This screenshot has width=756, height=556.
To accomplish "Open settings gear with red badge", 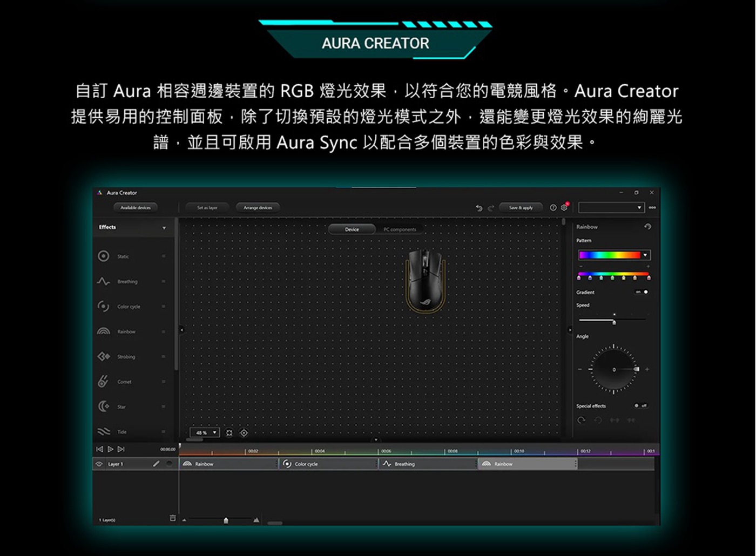I will click(x=564, y=207).
